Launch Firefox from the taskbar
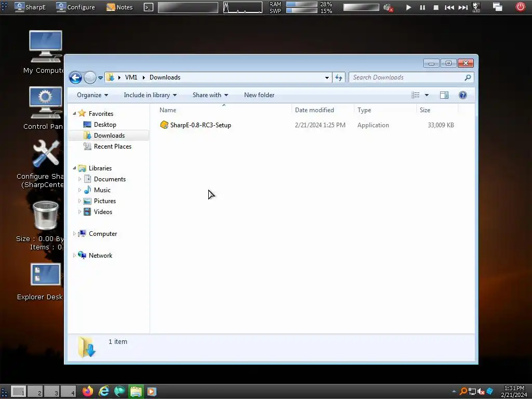The height and width of the screenshot is (399, 532). pos(87,391)
